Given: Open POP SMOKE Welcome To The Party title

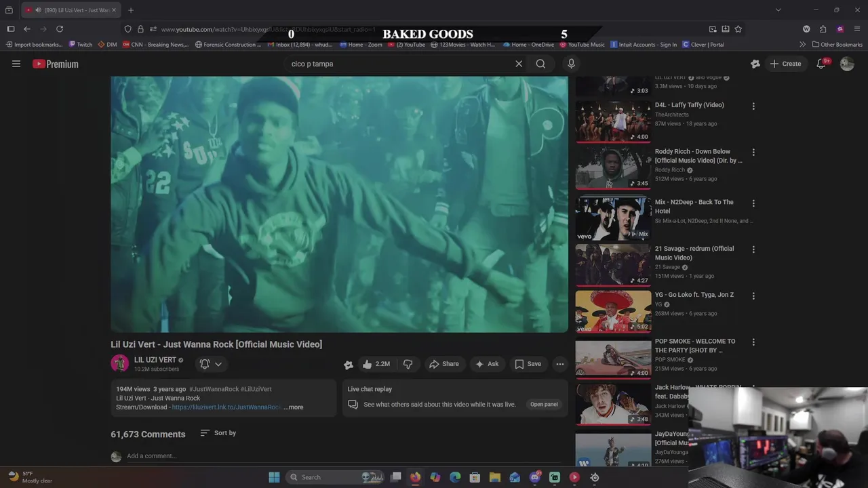Looking at the screenshot, I should tap(695, 346).
